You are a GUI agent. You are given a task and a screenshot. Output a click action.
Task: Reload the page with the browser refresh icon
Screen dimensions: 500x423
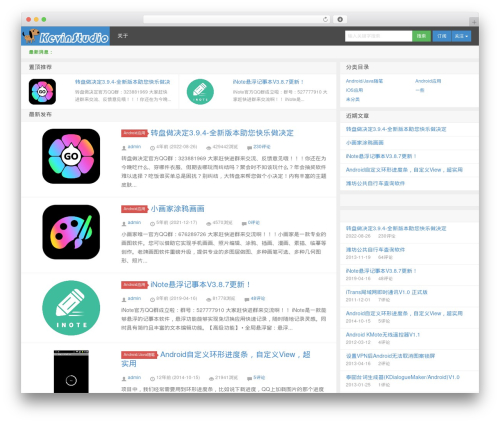pos(325,19)
